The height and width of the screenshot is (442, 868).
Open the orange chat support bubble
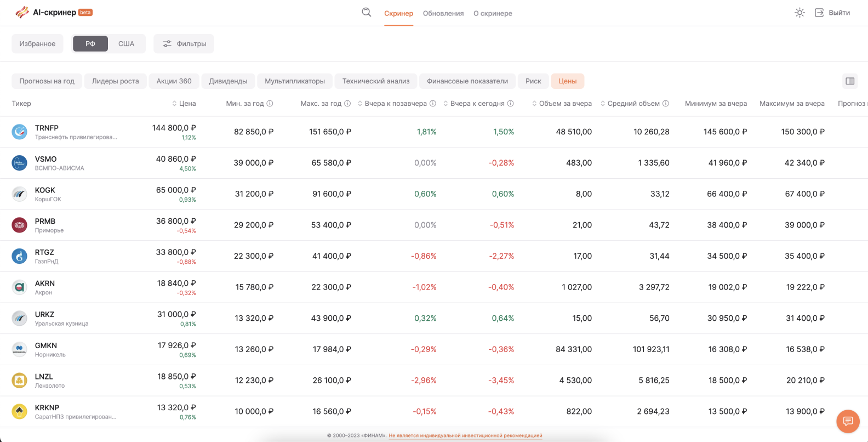848,421
